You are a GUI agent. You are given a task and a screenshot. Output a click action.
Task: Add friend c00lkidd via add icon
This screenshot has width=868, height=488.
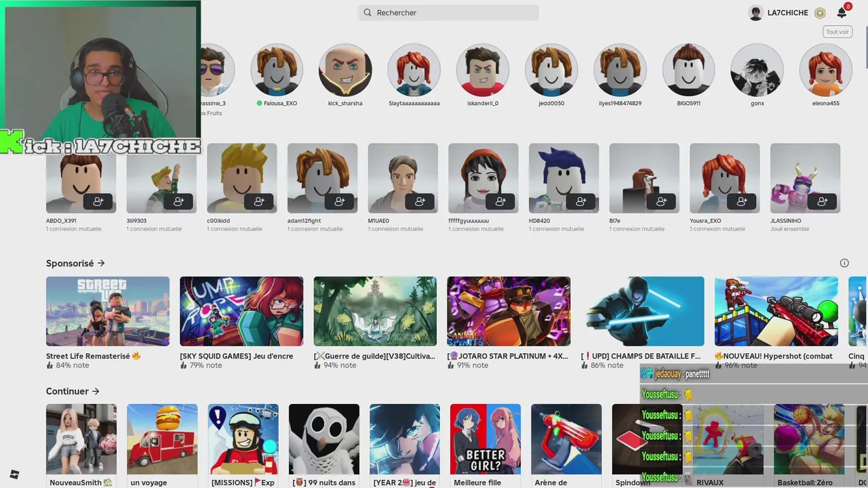pyautogui.click(x=259, y=201)
